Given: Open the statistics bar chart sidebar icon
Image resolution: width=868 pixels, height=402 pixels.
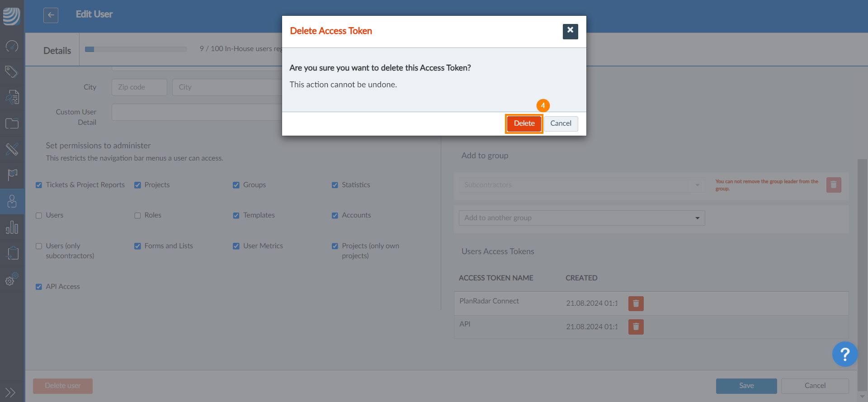Looking at the screenshot, I should 12,227.
